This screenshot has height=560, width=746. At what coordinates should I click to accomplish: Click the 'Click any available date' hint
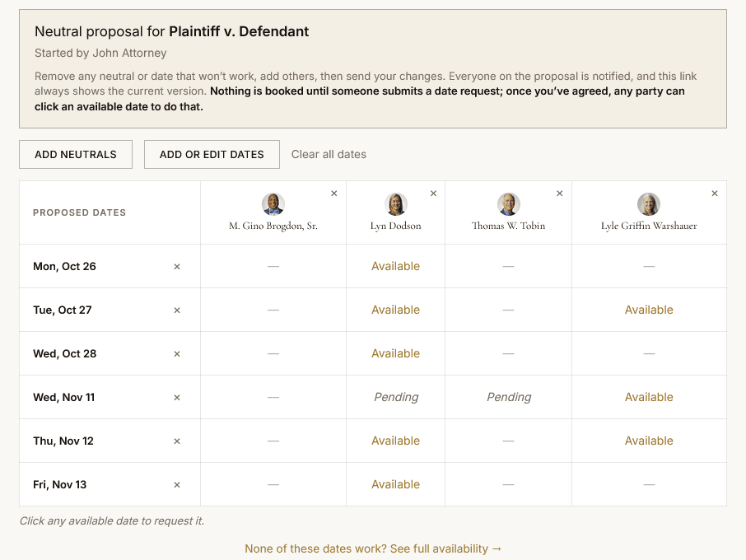[112, 521]
